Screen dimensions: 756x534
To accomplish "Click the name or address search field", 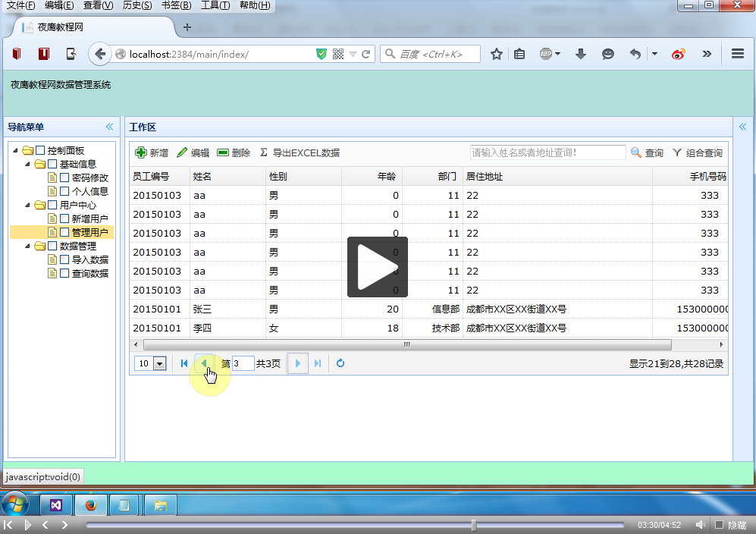I will coord(547,152).
